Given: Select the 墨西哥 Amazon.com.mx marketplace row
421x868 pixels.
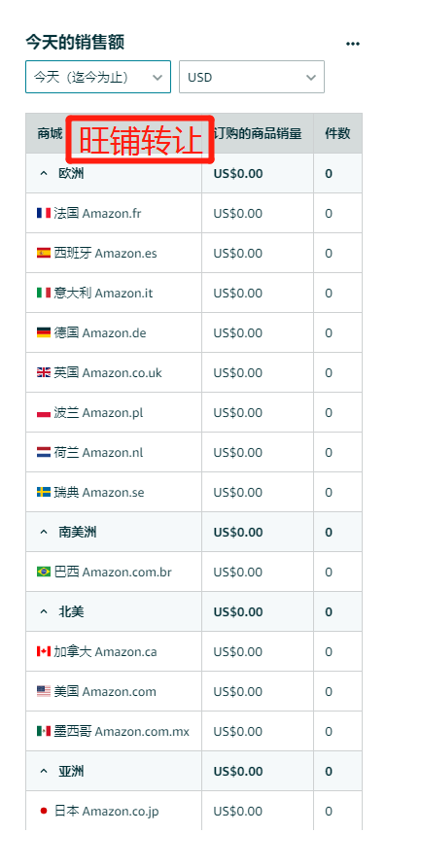Looking at the screenshot, I should (193, 731).
